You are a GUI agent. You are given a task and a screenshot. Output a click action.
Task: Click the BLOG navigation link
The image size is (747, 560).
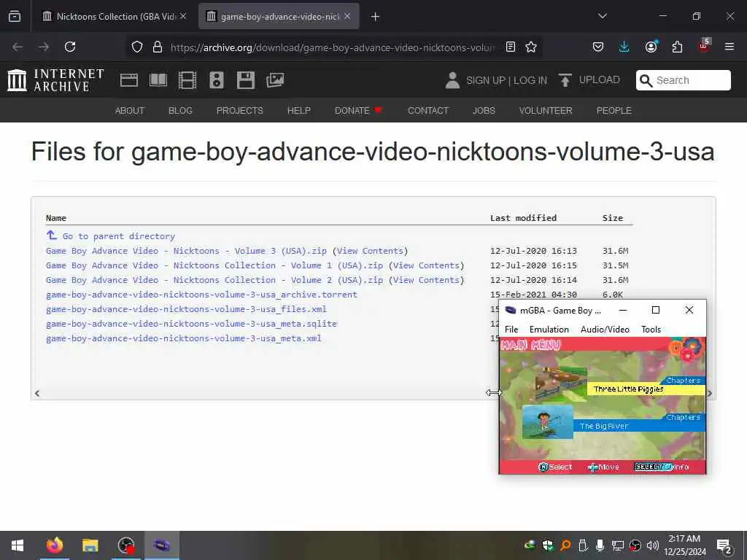click(x=180, y=111)
